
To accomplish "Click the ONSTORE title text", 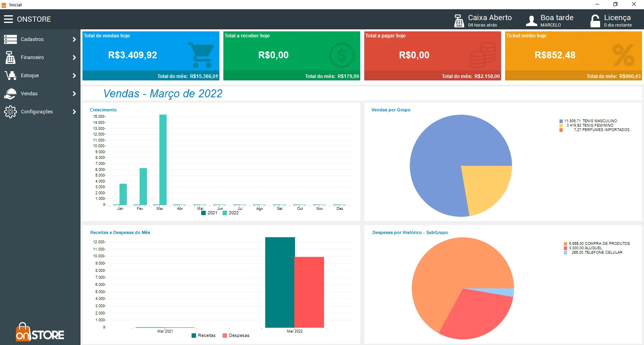I will [x=34, y=19].
